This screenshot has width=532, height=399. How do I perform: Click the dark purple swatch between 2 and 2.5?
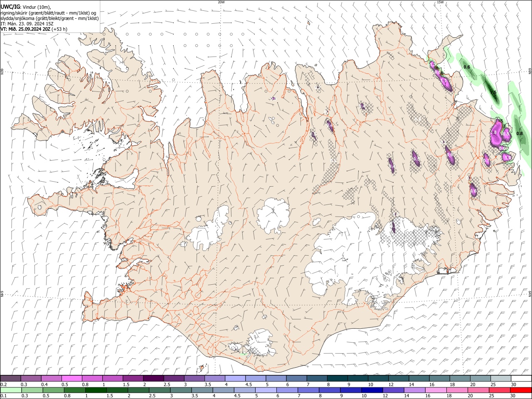click(153, 379)
